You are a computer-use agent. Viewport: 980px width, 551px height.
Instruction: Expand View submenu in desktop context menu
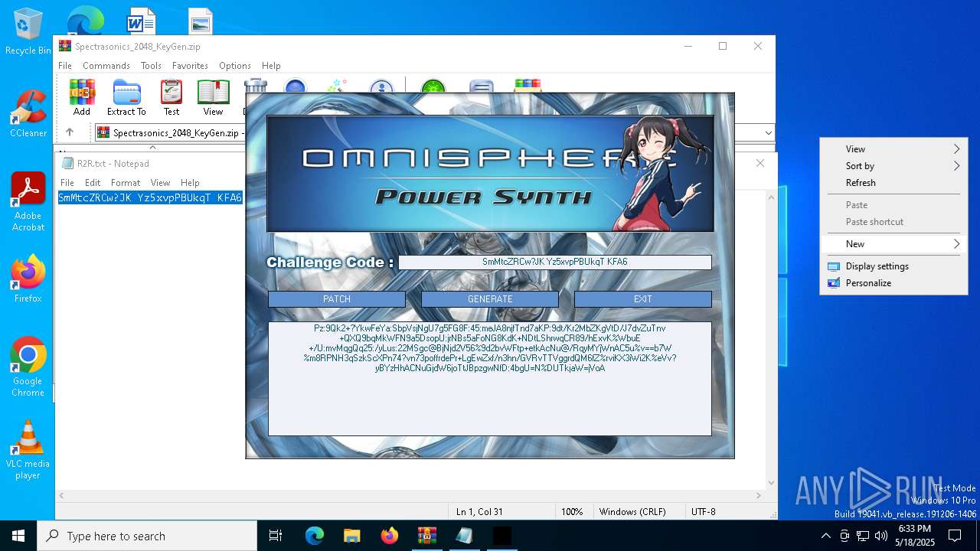coord(893,149)
